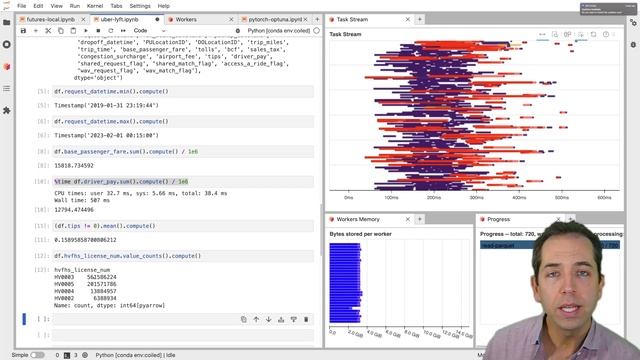Click the debugger bug icon in toolbar
Screen dimensions: 640x360
point(238,31)
